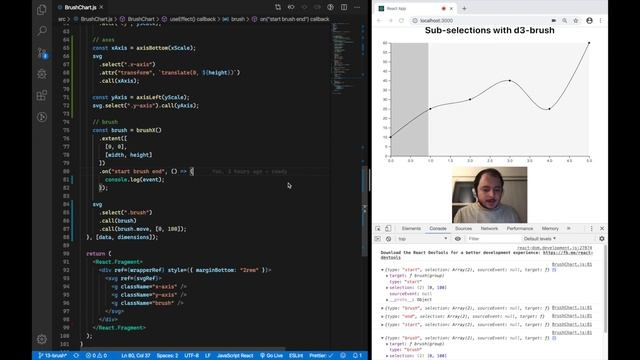Open the Manage gear in activity bar
This screenshot has height=360, width=640.
click(42, 339)
